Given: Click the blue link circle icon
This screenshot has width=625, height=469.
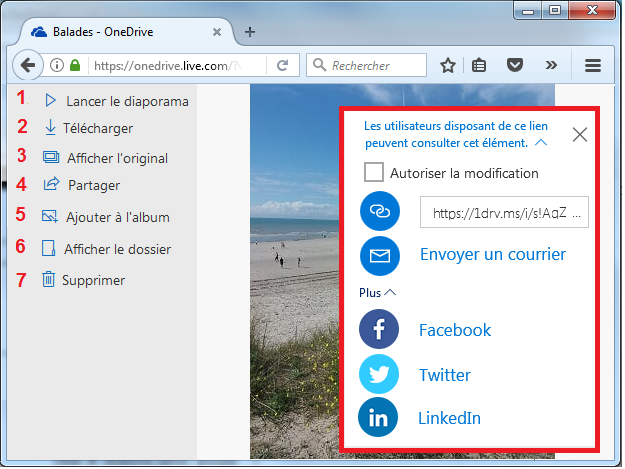Looking at the screenshot, I should click(x=380, y=211).
